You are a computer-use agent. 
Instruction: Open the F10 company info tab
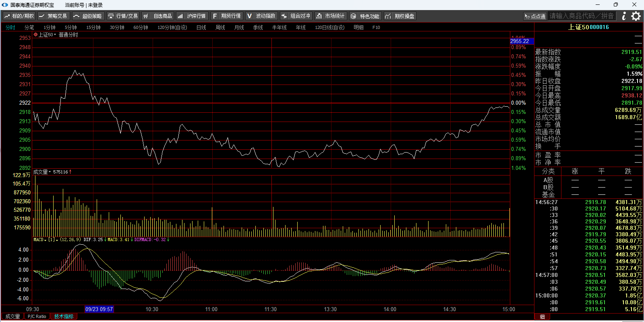[x=376, y=27]
